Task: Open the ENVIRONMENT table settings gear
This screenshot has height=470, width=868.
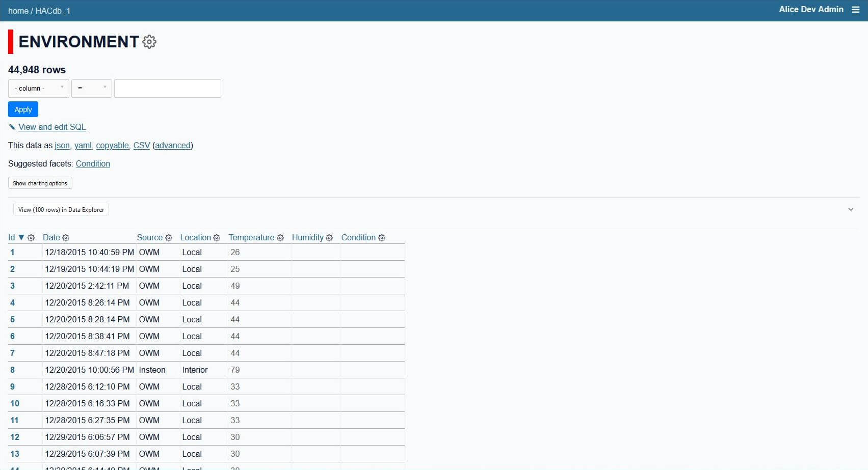Action: tap(149, 42)
